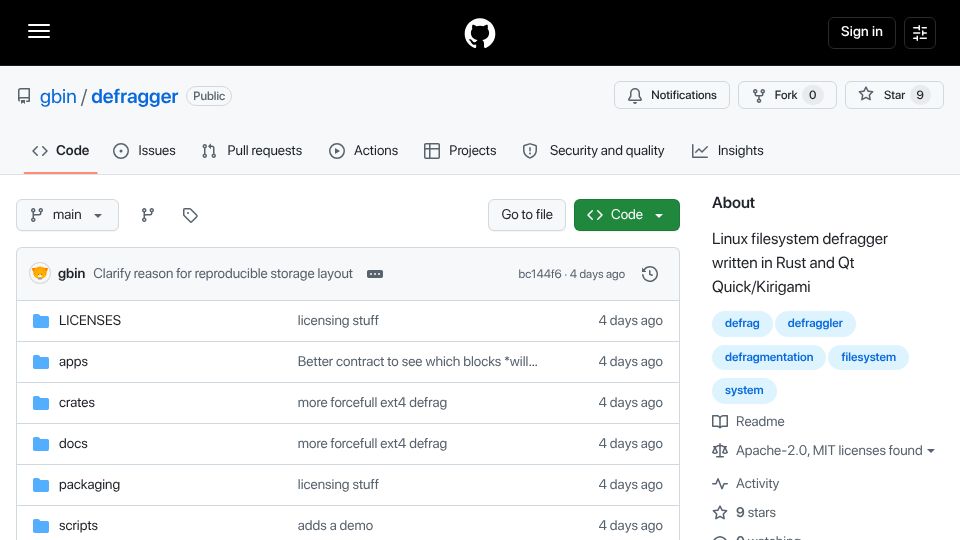
Task: Open 'Better contract to see which blocks' commit
Action: coord(418,362)
